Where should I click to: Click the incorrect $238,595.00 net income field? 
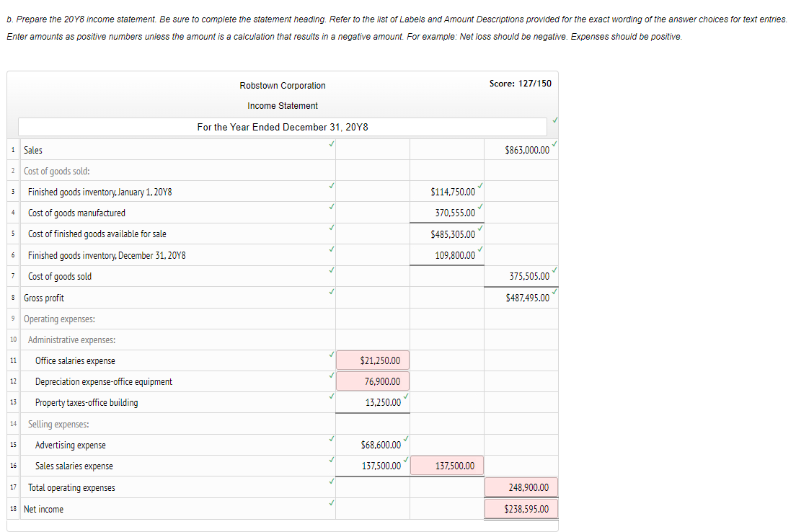pos(521,509)
